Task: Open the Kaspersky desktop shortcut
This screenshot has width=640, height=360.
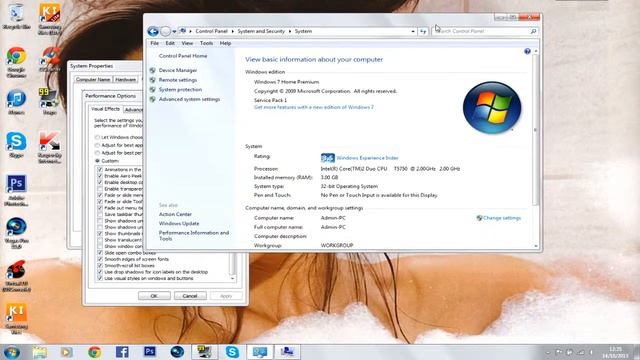Action: click(49, 147)
